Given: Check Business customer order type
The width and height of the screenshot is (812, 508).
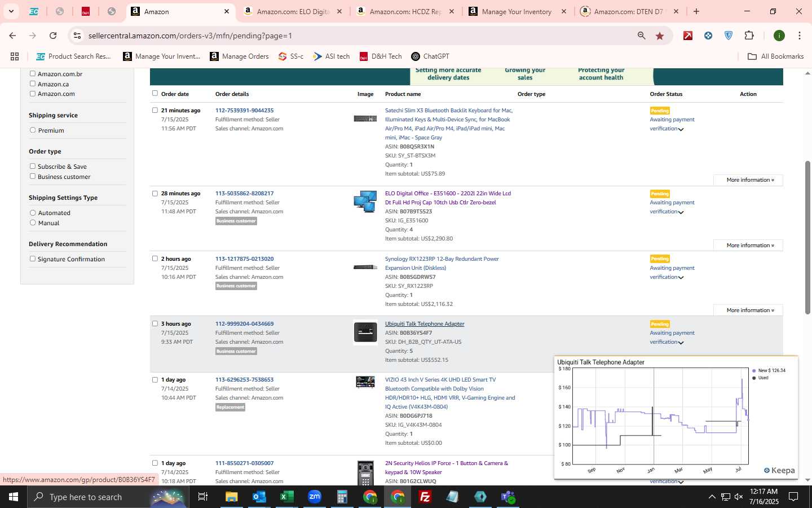Looking at the screenshot, I should point(33,176).
